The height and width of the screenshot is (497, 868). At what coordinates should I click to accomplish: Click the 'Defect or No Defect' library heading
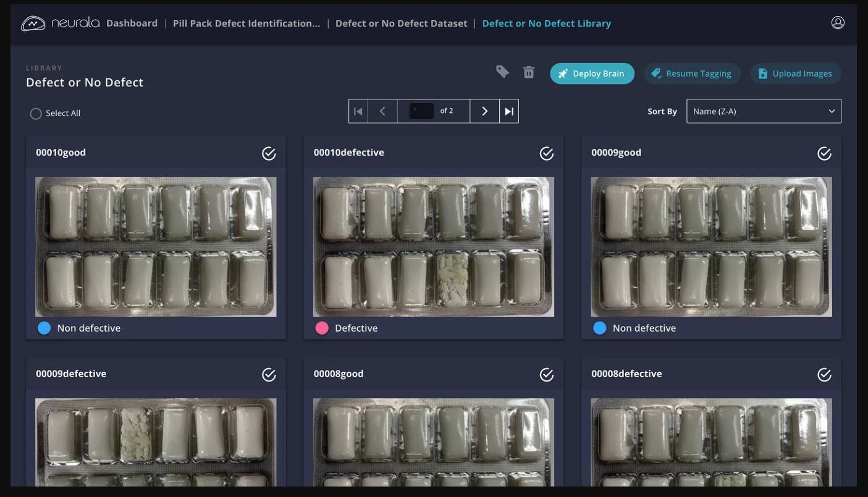[85, 83]
